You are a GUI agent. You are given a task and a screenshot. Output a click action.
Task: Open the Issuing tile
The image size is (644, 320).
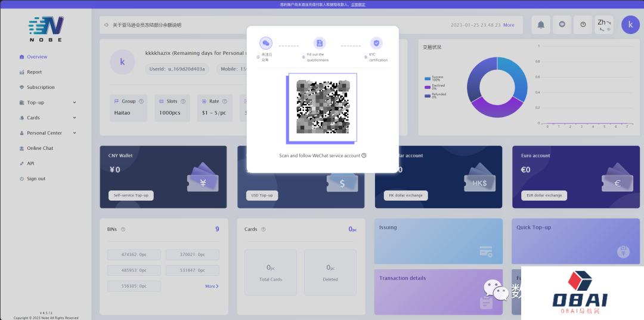(x=438, y=241)
